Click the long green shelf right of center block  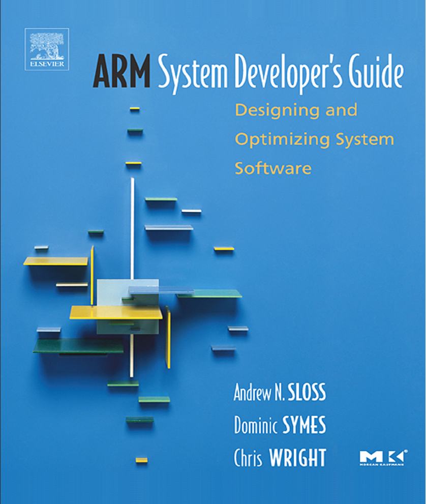point(214,293)
